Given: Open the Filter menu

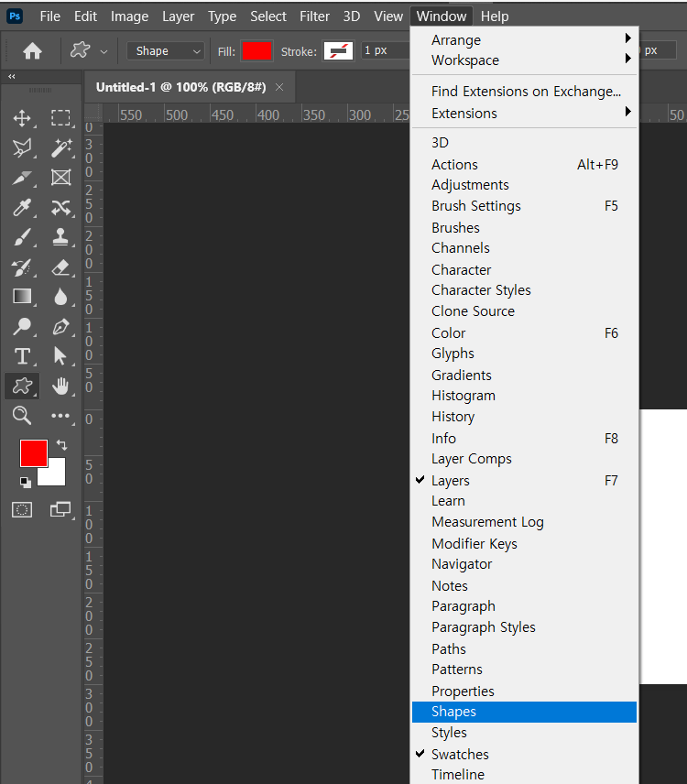Looking at the screenshot, I should click(314, 16).
